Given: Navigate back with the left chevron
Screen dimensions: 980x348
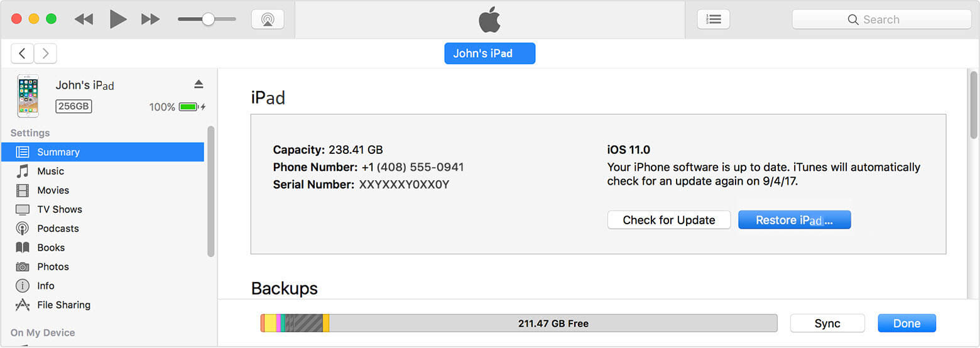Looking at the screenshot, I should pyautogui.click(x=23, y=53).
